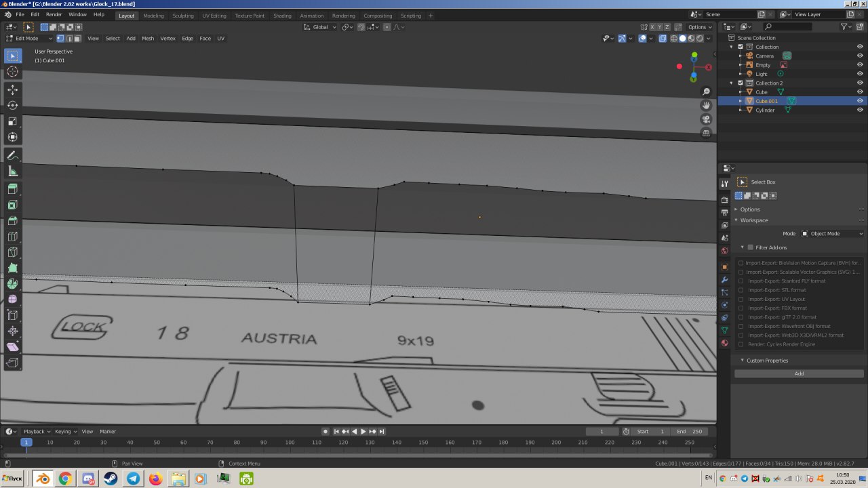
Task: Expand the Options panel
Action: pyautogui.click(x=750, y=209)
